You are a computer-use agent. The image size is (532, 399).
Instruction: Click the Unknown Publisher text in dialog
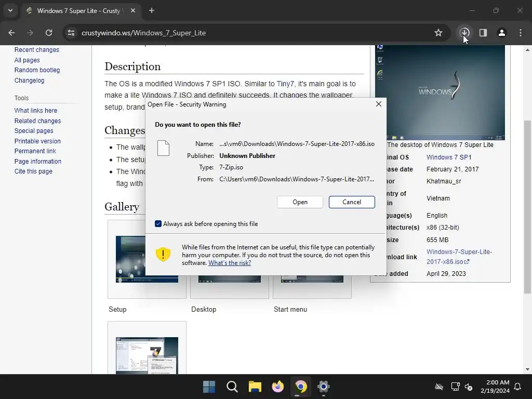click(247, 156)
